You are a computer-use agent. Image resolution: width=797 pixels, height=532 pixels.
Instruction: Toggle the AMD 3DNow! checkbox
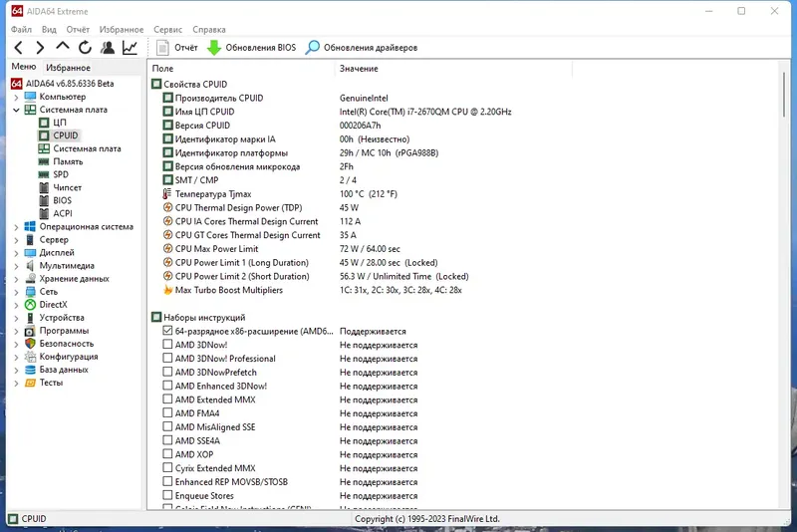pos(167,345)
